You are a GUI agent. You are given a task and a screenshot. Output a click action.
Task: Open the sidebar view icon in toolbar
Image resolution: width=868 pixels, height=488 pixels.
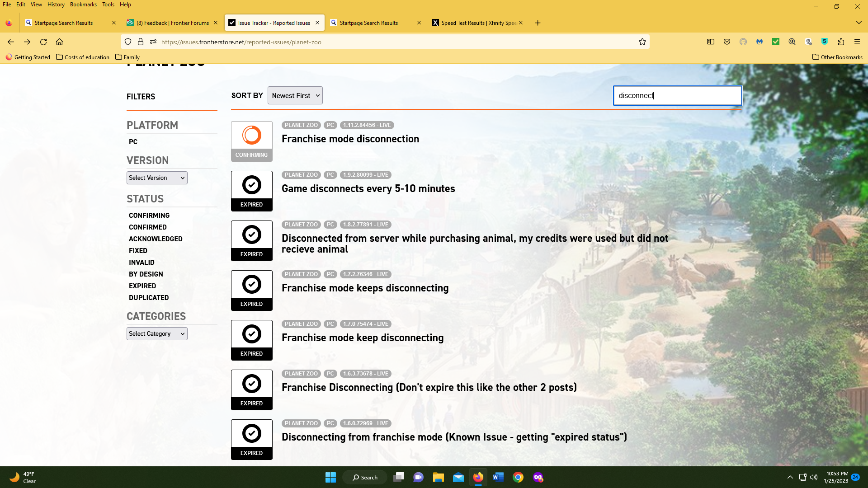pyautogui.click(x=711, y=42)
